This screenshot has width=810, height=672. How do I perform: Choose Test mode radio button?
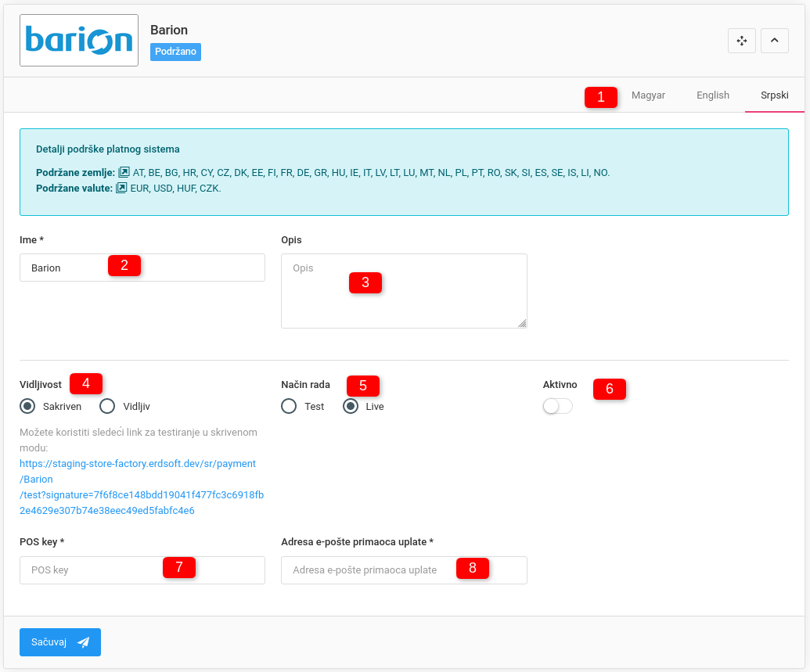click(289, 406)
